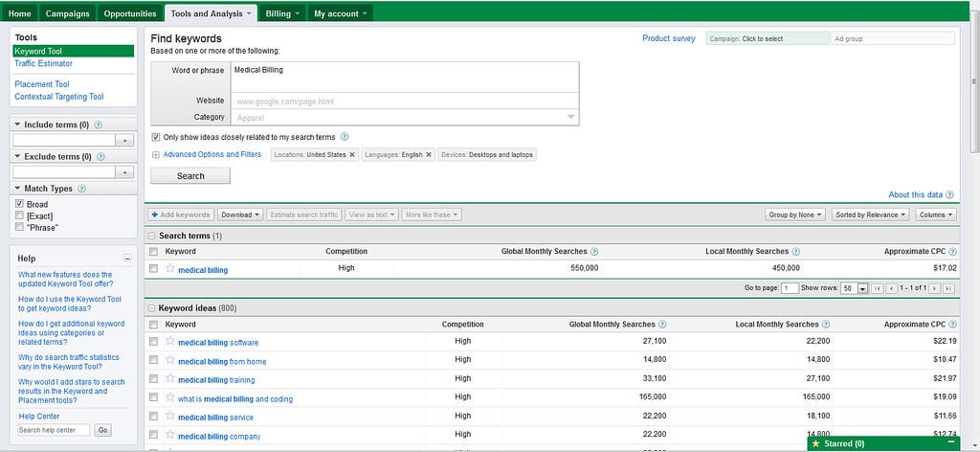Viewport: 980px width, 452px height.
Task: Remove the United States location filter
Action: tap(352, 154)
